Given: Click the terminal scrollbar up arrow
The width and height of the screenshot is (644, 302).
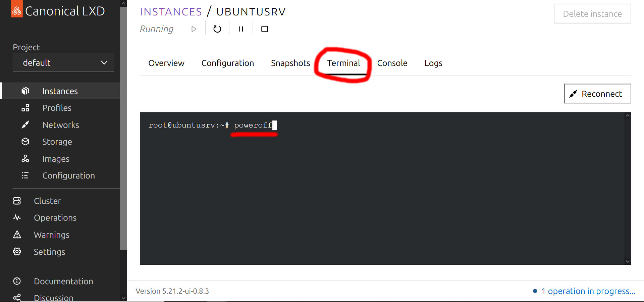Looking at the screenshot, I should click(628, 116).
